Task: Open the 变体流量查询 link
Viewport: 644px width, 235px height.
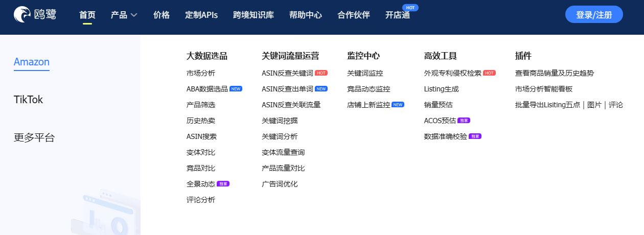Action: 283,152
